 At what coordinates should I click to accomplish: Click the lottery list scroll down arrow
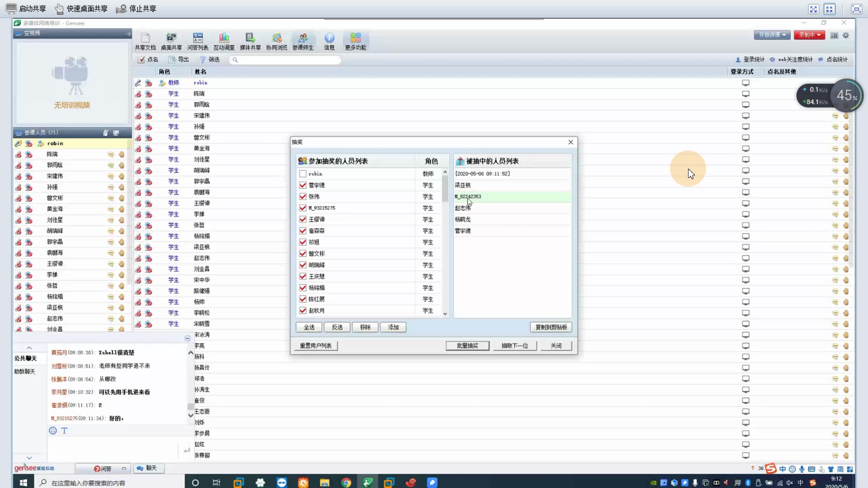(445, 314)
